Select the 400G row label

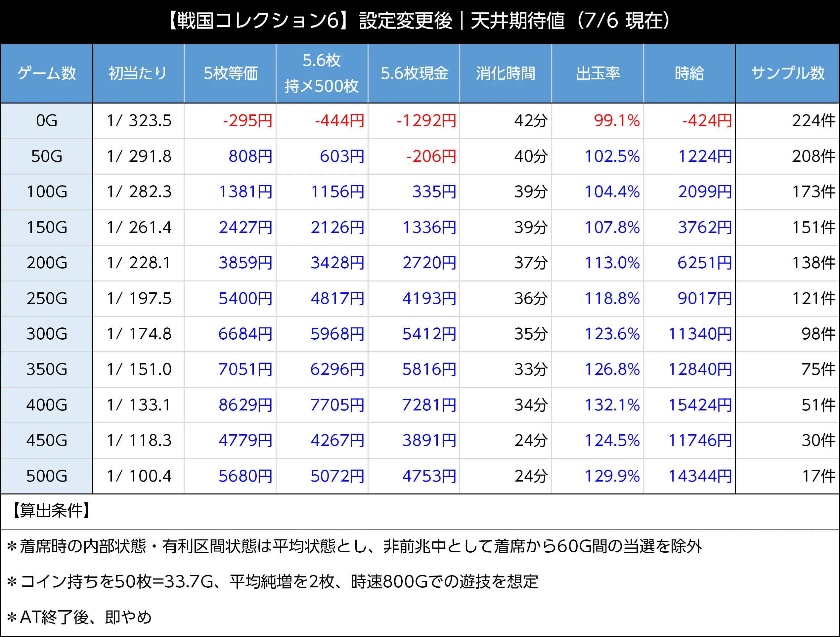[47, 405]
